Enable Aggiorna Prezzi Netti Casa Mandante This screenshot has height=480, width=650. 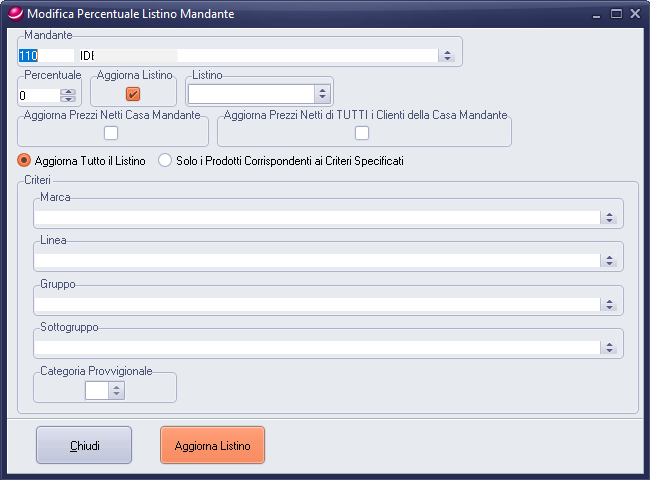click(x=112, y=133)
